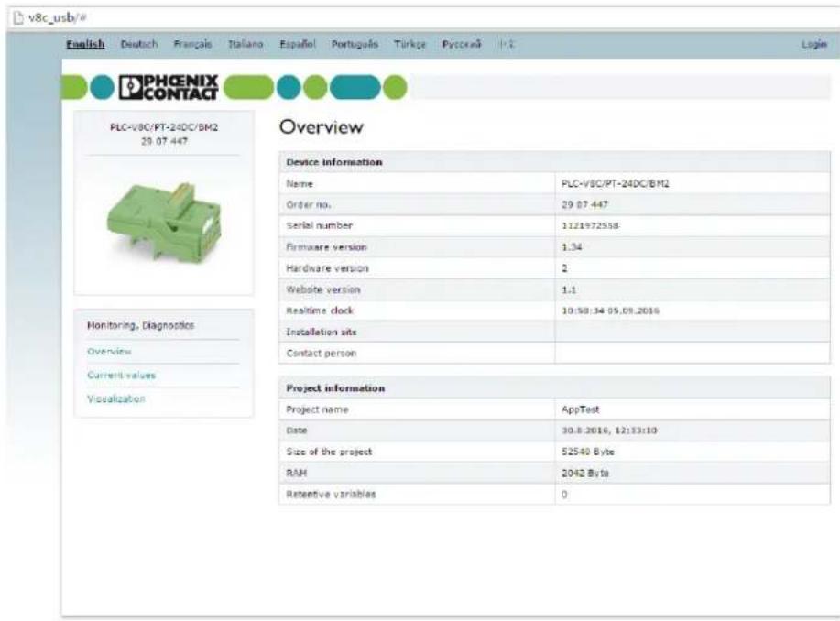Switch language to Türkçe

coord(409,44)
